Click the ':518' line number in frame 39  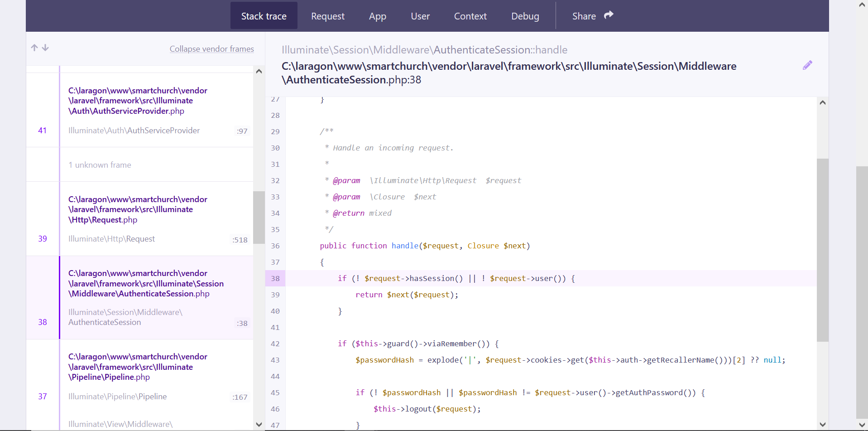point(240,240)
